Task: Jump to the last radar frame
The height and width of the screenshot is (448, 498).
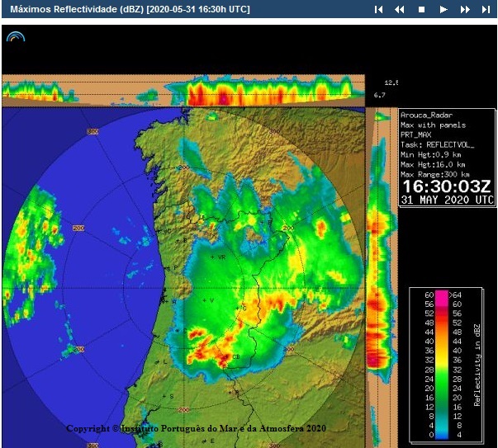Action: click(486, 10)
